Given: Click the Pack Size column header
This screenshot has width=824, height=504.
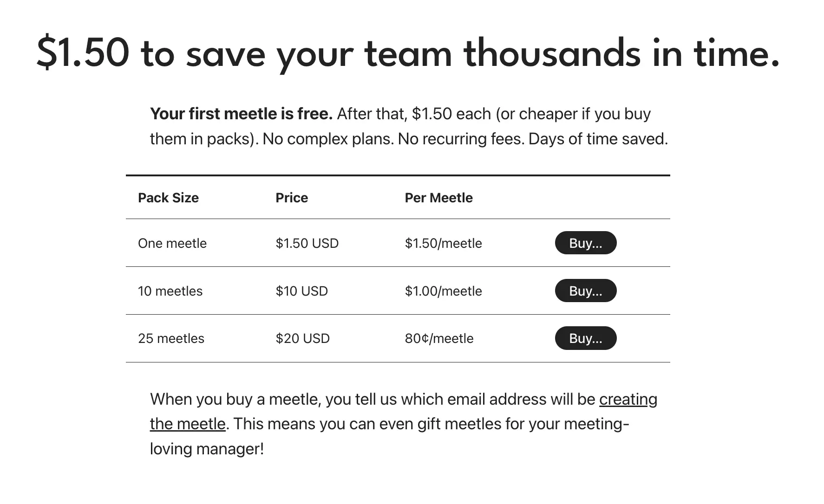Looking at the screenshot, I should (x=168, y=198).
